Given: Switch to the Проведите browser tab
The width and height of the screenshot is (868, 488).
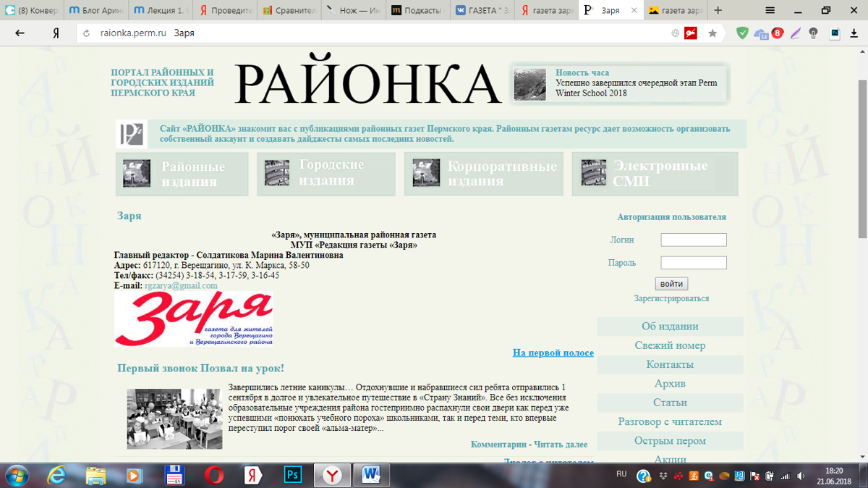Looking at the screenshot, I should (x=225, y=11).
